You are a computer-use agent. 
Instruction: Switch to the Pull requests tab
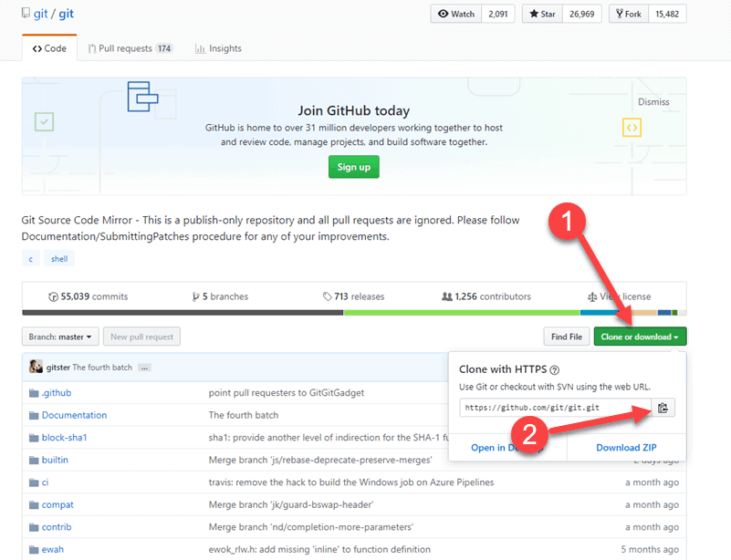click(131, 48)
